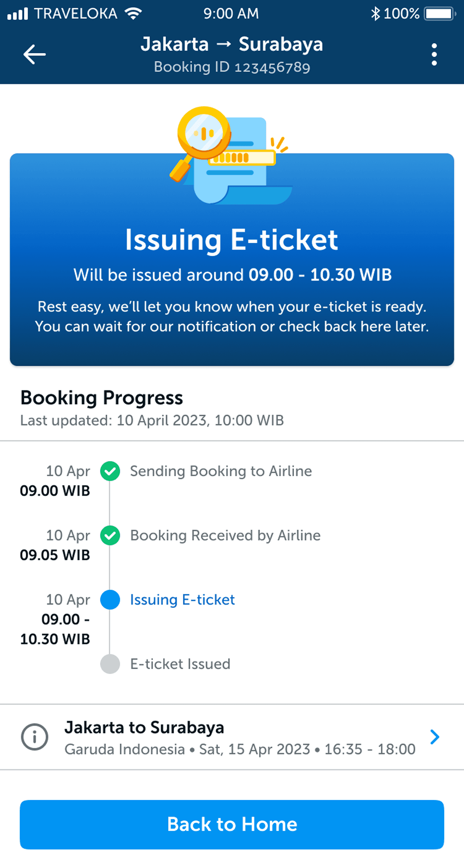Viewport: 464px width, 868px height.
Task: Tap the Bluetooth status icon
Action: pos(375,14)
